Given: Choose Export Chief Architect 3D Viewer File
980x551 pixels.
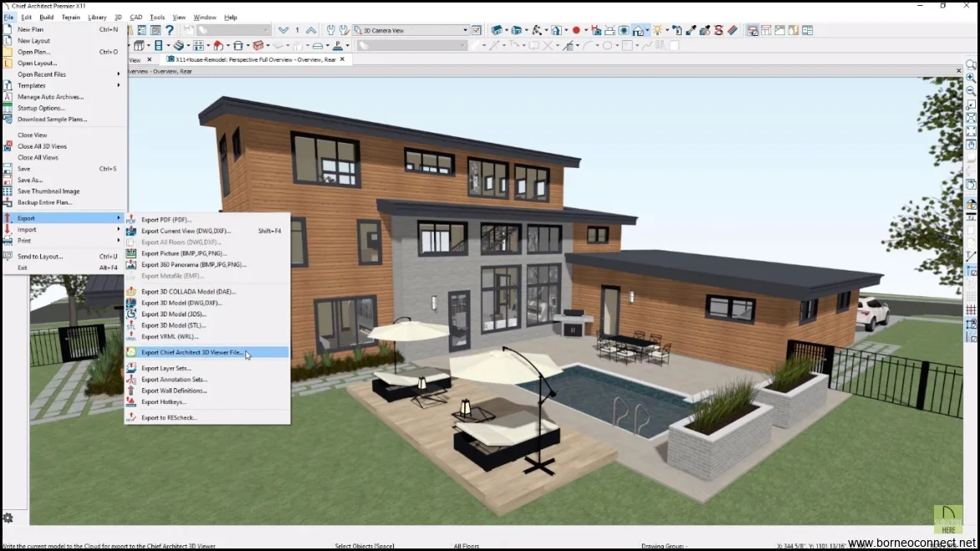Looking at the screenshot, I should point(192,352).
